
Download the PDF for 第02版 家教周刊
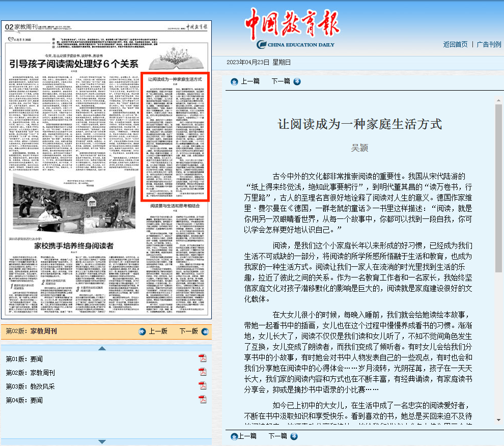click(203, 372)
